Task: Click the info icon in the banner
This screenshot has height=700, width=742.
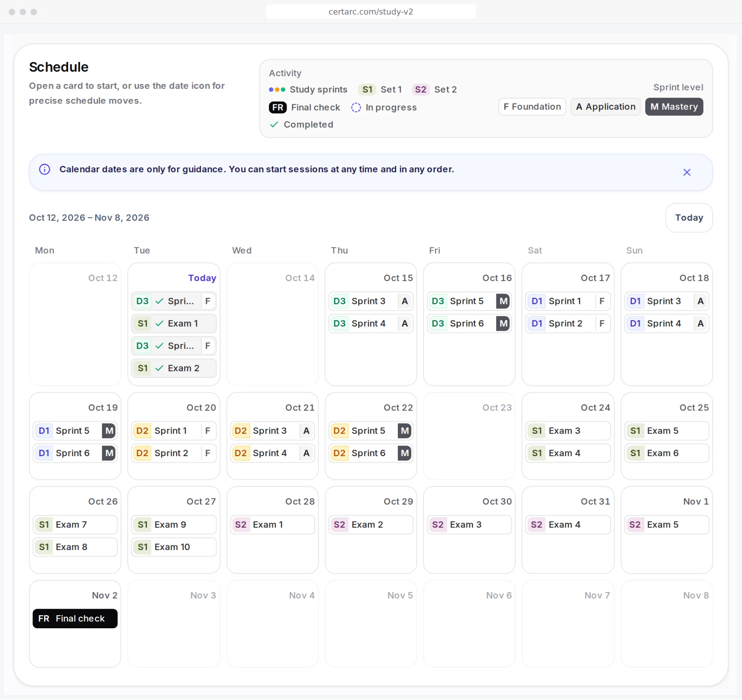Action: [x=45, y=170]
